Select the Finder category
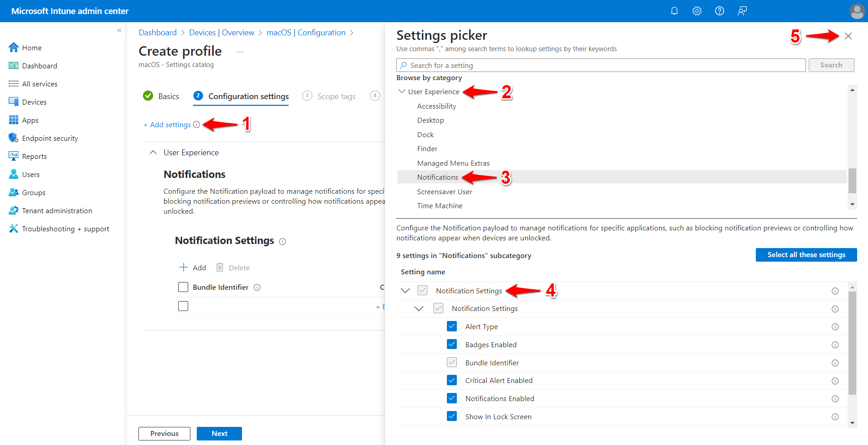The height and width of the screenshot is (445, 868). [427, 149]
